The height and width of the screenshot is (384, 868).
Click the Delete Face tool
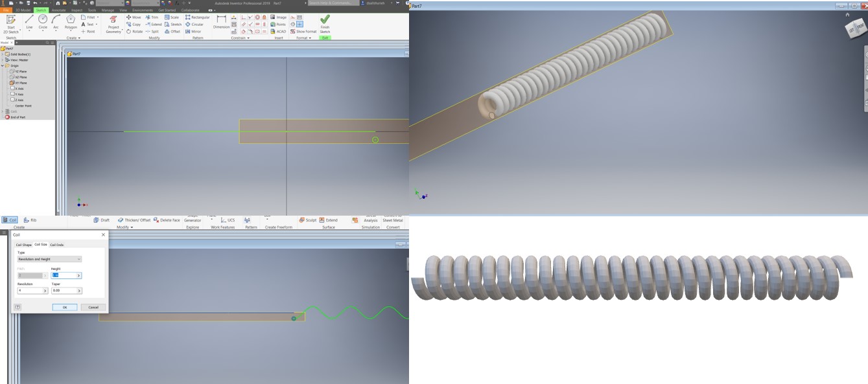[x=167, y=220]
